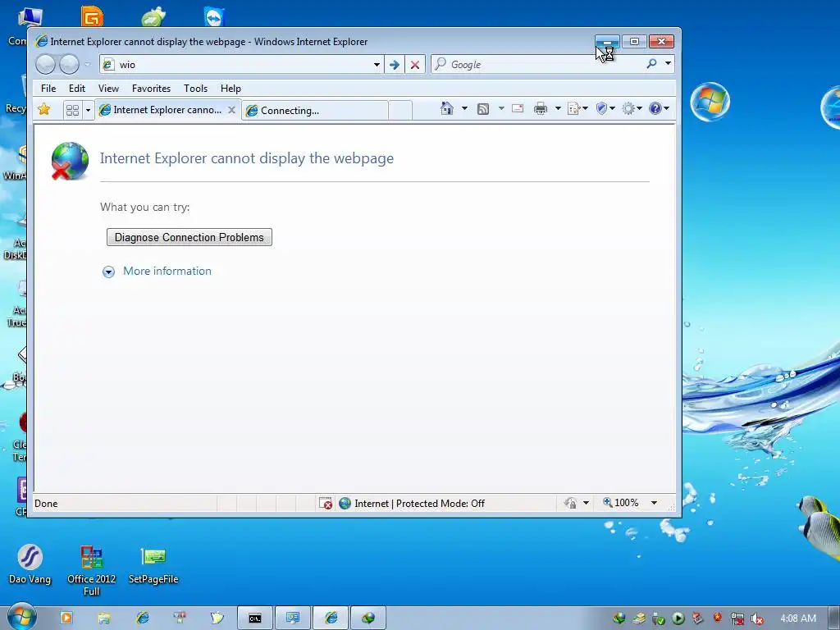
Task: Open the Help question mark icon
Action: pyautogui.click(x=655, y=109)
